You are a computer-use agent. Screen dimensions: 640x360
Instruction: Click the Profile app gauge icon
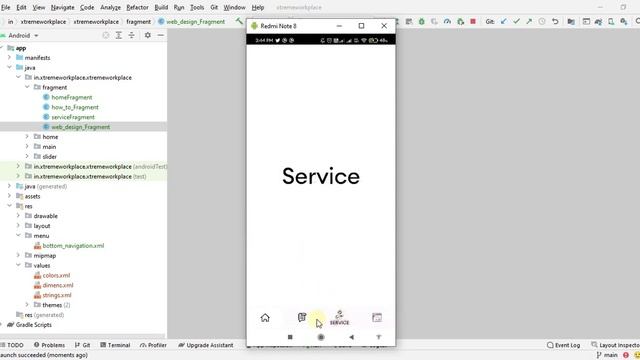[x=447, y=22]
